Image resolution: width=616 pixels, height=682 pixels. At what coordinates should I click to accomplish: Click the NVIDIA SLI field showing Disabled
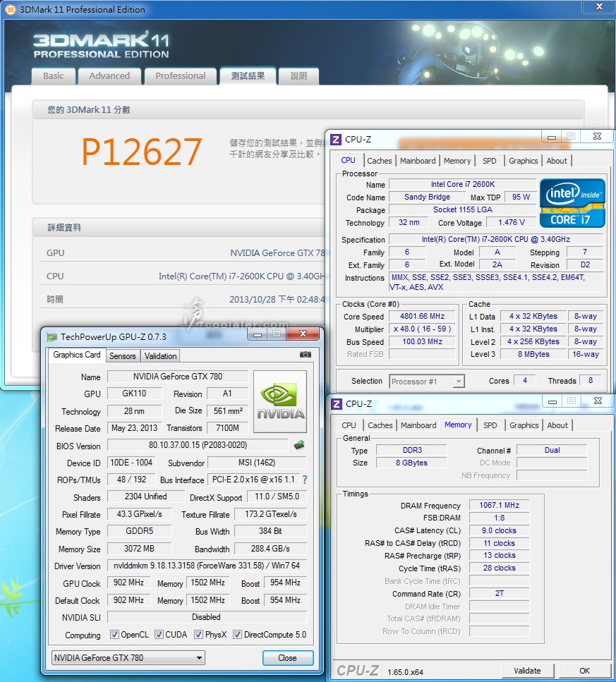click(x=207, y=616)
